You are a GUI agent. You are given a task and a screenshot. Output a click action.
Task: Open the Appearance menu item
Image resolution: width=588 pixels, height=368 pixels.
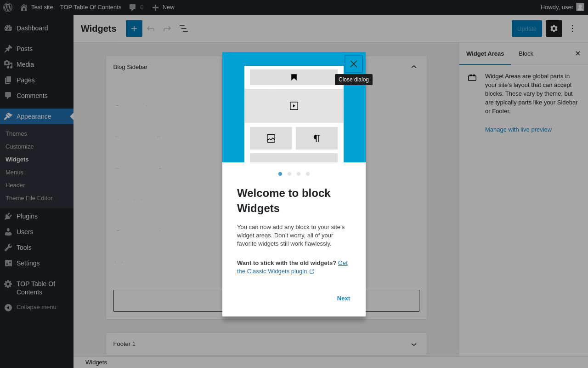pyautogui.click(x=37, y=116)
